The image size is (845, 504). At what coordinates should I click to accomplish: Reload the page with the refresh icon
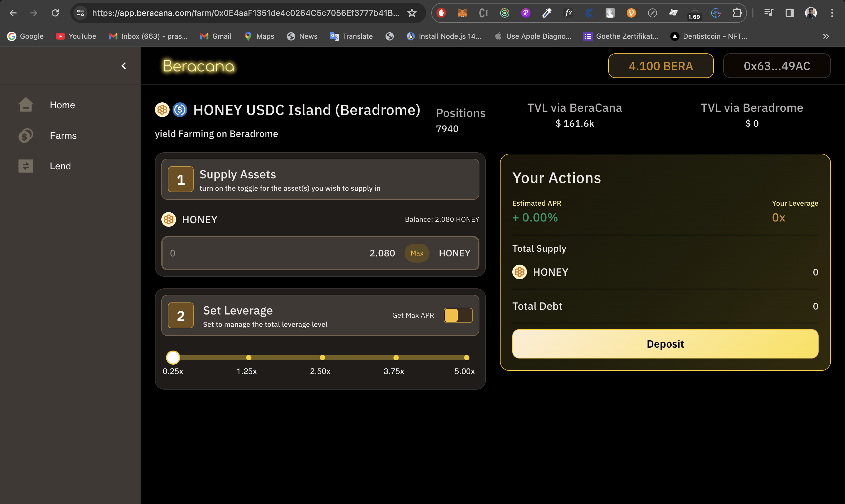coord(55,13)
